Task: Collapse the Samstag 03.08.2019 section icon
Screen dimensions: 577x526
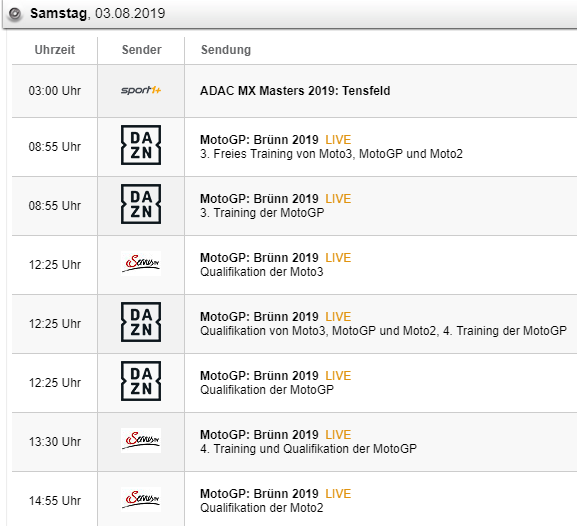Action: 15,14
